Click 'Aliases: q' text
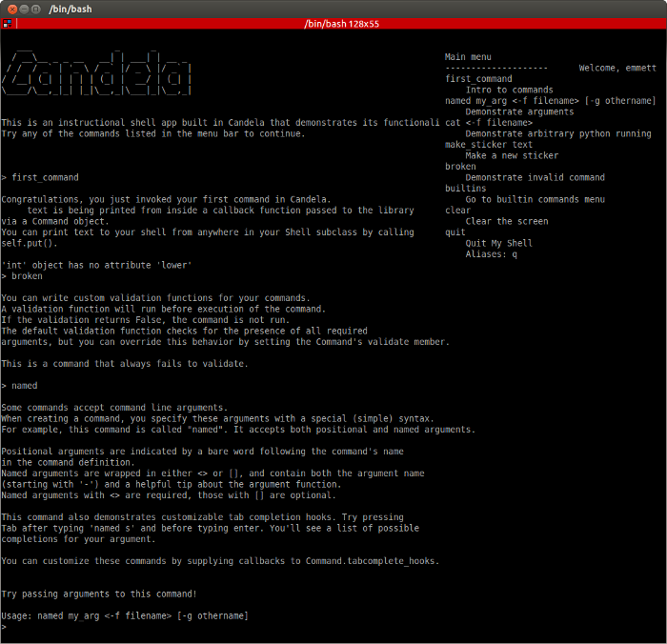This screenshot has height=644, width=667. pos(492,254)
